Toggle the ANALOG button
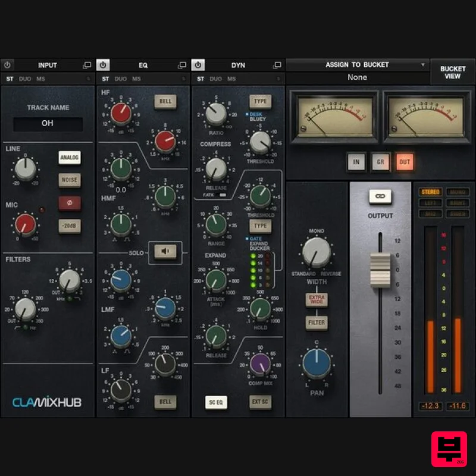476x476 pixels. click(70, 158)
